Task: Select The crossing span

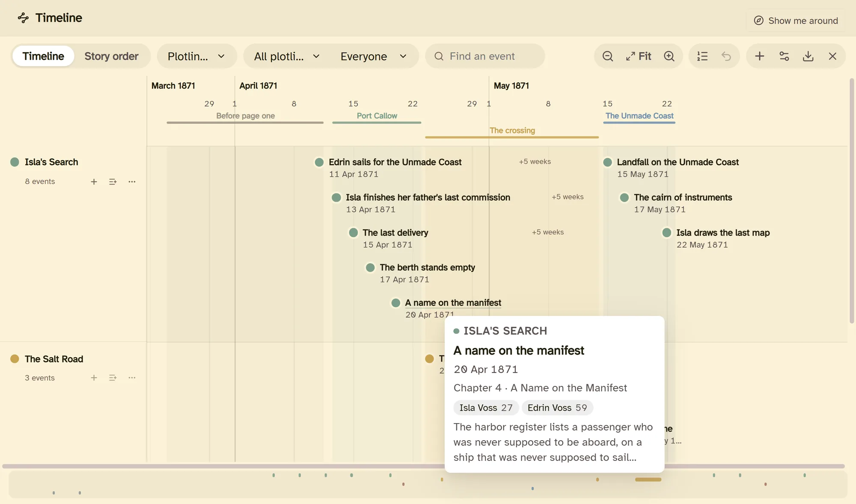Action: (x=512, y=132)
